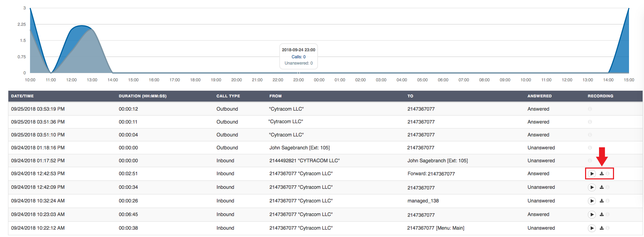644x237 pixels.
Task: Click the duration value 00:00:12
Action: coord(128,109)
